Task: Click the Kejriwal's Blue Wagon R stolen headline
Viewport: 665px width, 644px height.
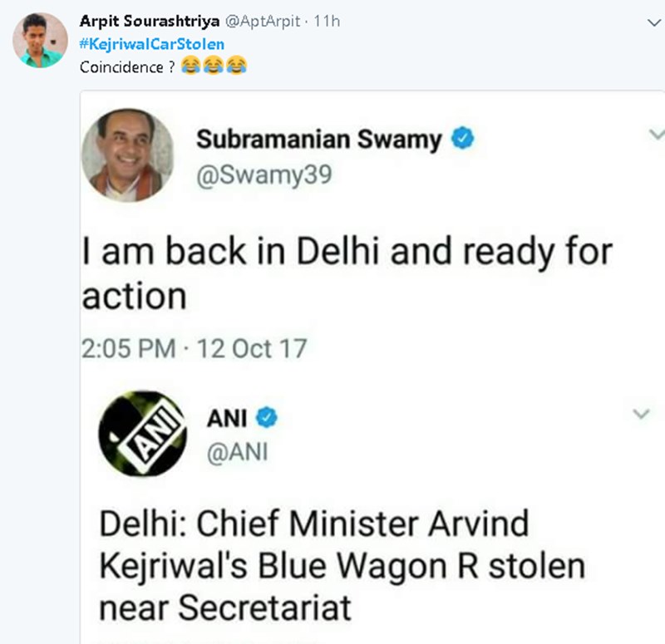Action: point(342,566)
